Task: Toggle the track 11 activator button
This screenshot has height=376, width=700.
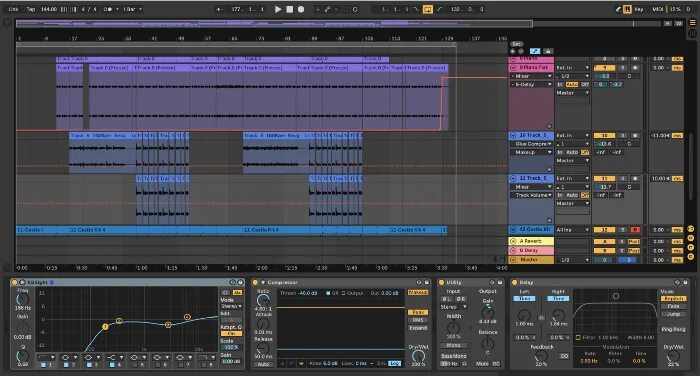Action: coord(604,178)
